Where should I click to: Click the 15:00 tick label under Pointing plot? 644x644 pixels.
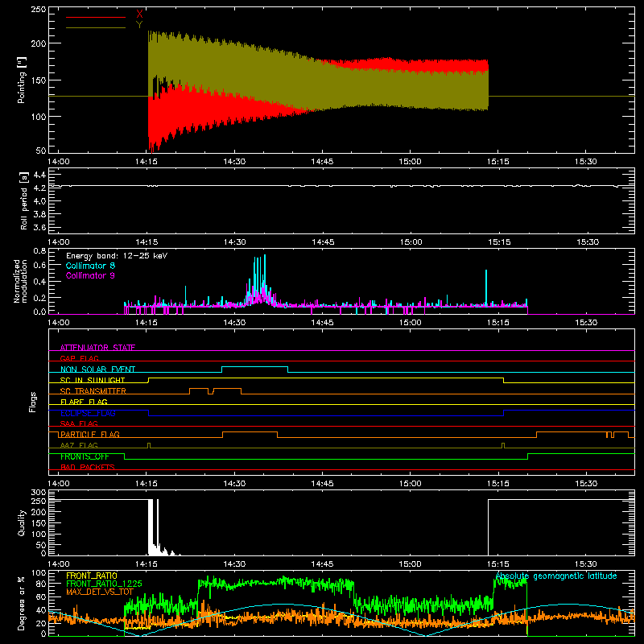(x=410, y=162)
